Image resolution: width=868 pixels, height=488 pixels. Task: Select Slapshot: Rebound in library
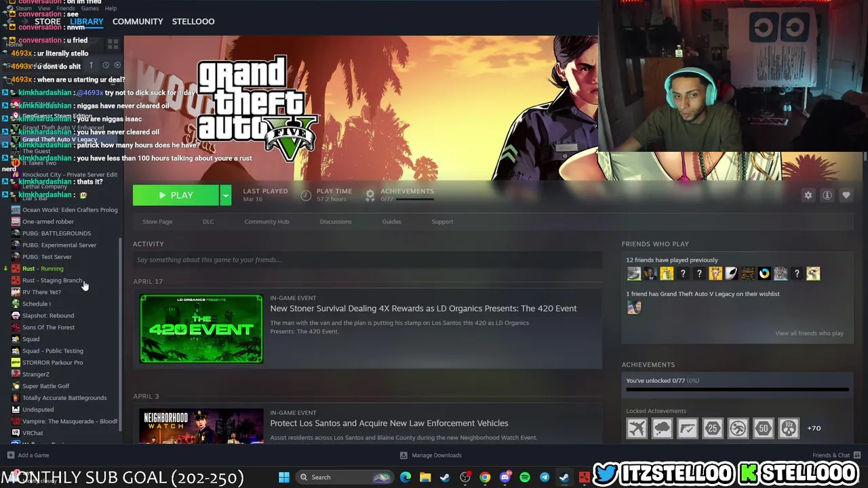click(48, 316)
